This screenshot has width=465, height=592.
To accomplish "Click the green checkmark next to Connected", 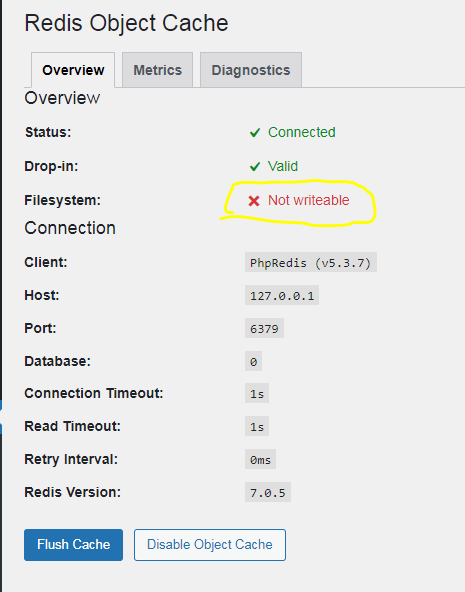I will [255, 133].
